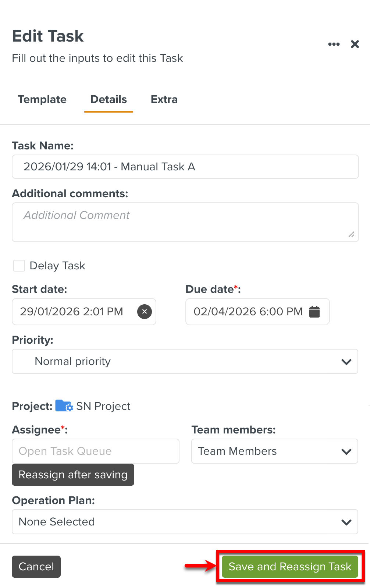This screenshot has width=370, height=588.
Task: Close the Edit Task dialog
Action: [x=355, y=44]
